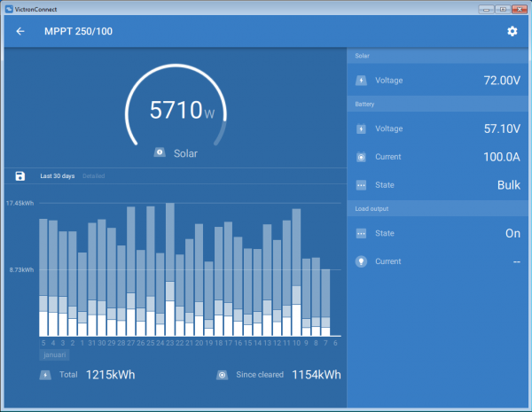532x412 pixels.
Task: Switch to the Detailed tab
Action: (x=93, y=176)
